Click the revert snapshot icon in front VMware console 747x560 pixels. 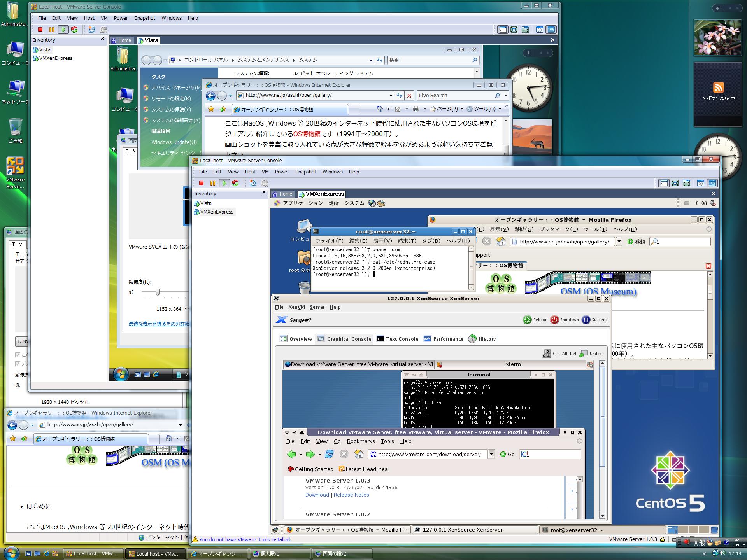pos(265,183)
